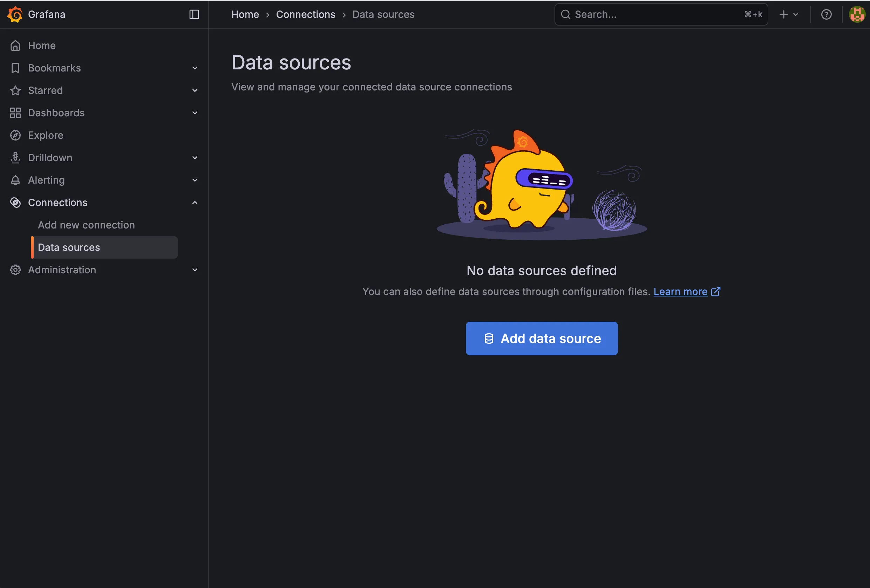
Task: Open the Learn more link
Action: click(680, 292)
